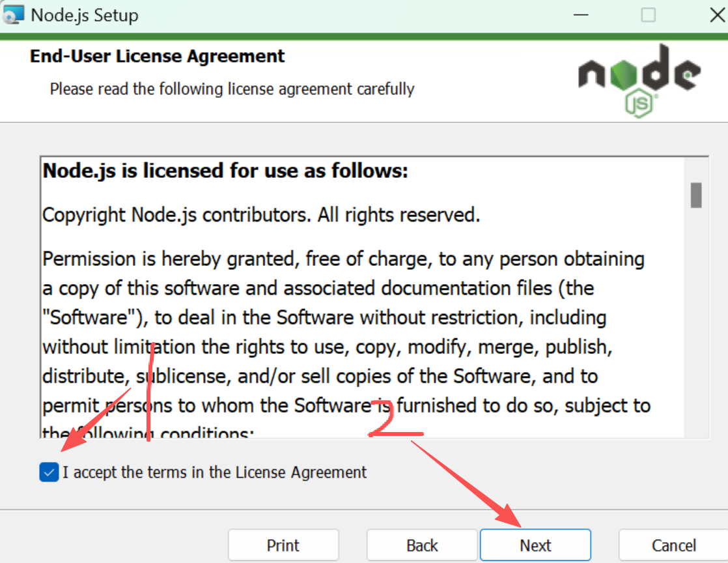Viewport: 728px width, 563px height.
Task: Cancel the Node.js setup
Action: pyautogui.click(x=673, y=545)
